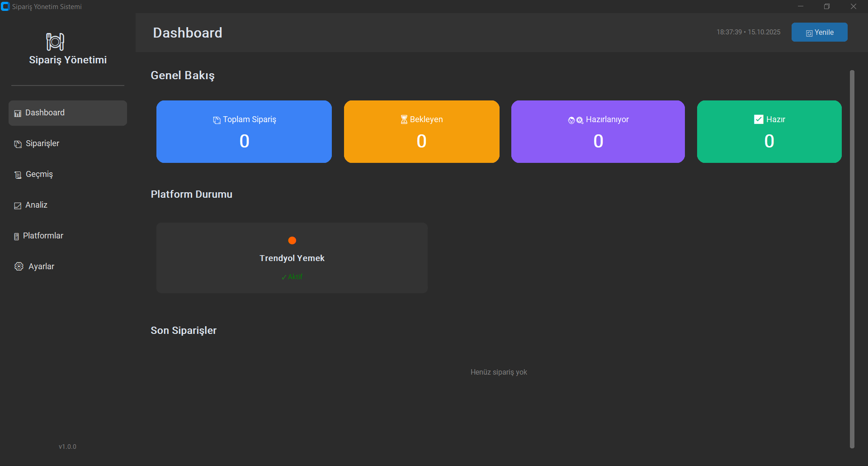Select the Hazır orders card

coord(769,132)
